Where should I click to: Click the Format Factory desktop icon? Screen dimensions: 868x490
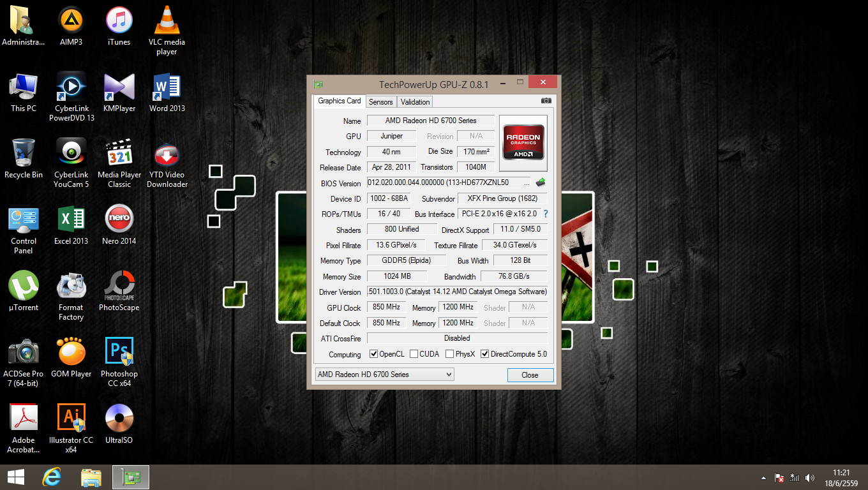(71, 296)
